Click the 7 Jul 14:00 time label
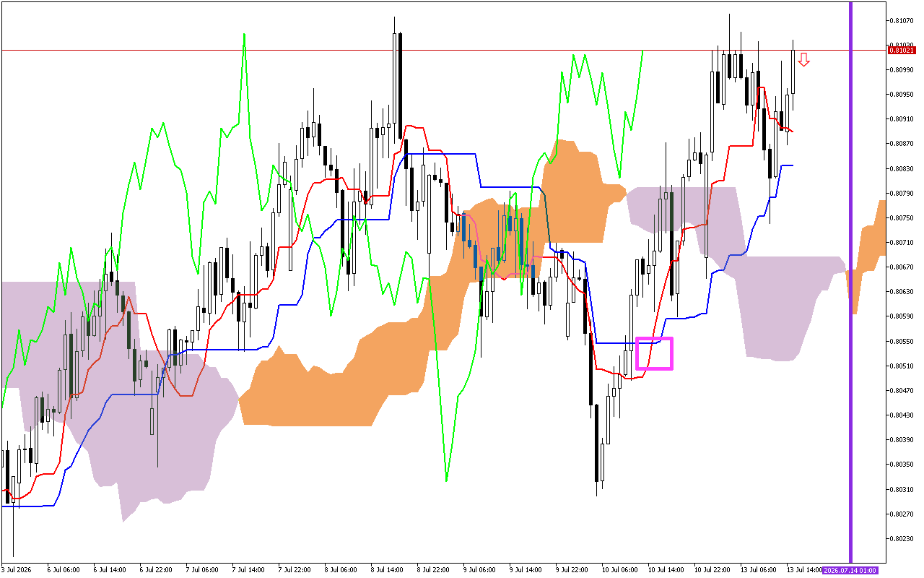Image resolution: width=924 pixels, height=578 pixels. pos(248,570)
